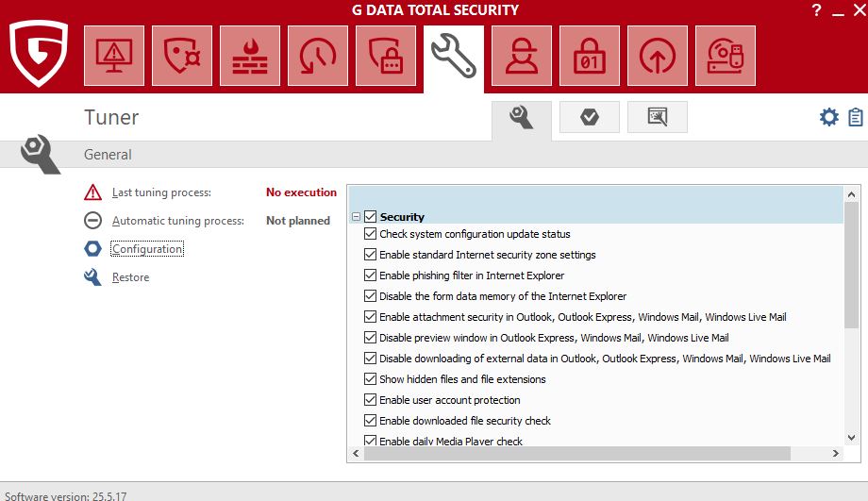Uncheck Enable standard Internet security zone settings
This screenshot has width=868, height=501.
click(371, 254)
